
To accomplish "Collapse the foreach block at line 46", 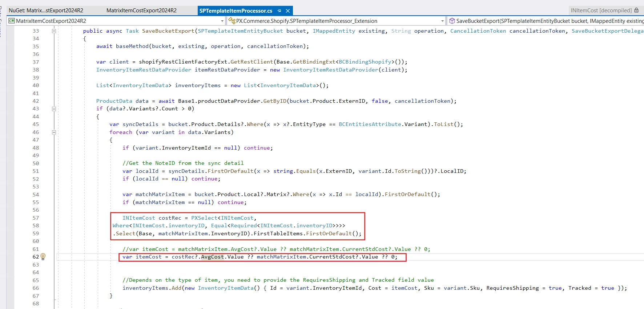I will pos(54,132).
